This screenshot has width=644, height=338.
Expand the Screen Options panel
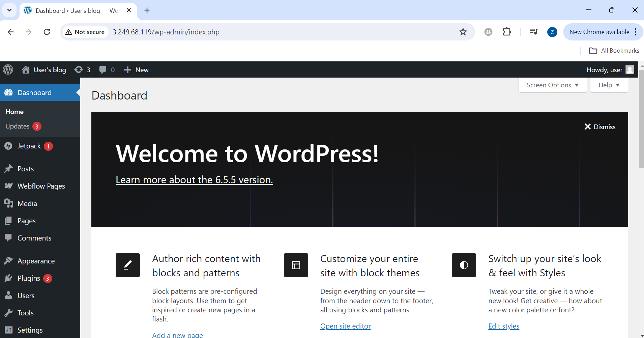pos(553,85)
